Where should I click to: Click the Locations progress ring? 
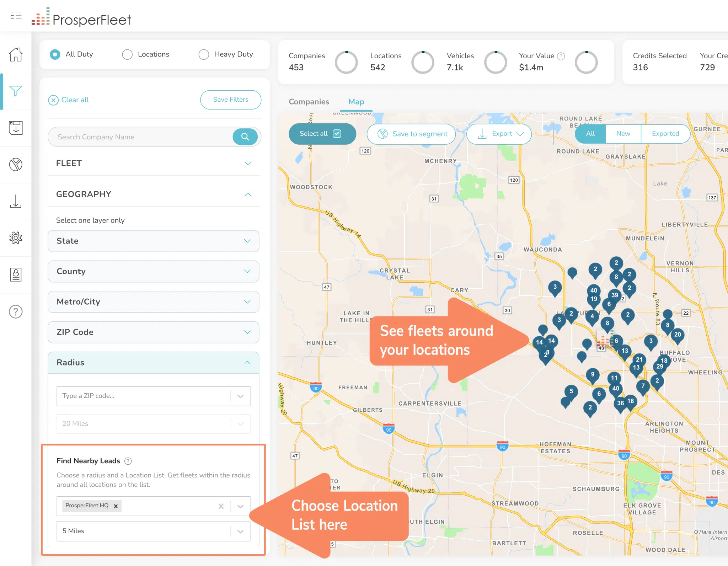pyautogui.click(x=423, y=62)
